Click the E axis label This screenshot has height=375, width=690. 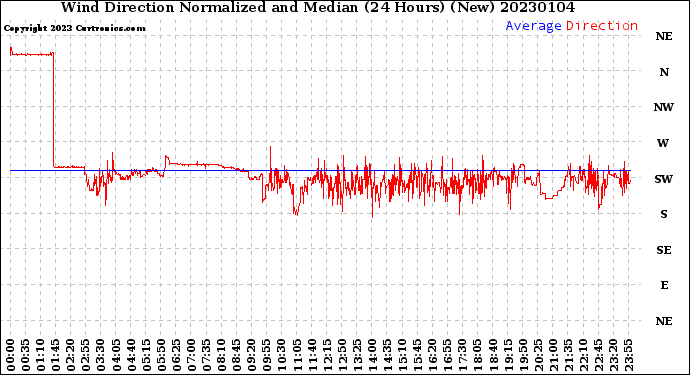pos(664,285)
